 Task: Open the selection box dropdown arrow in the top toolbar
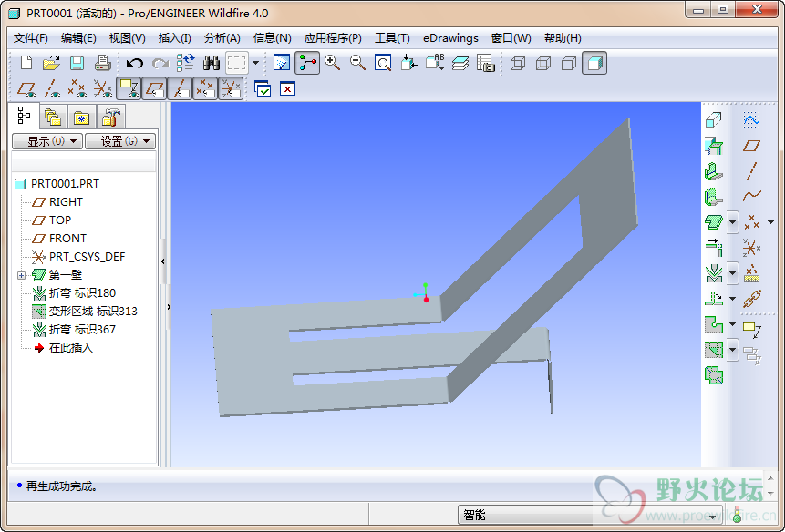256,63
